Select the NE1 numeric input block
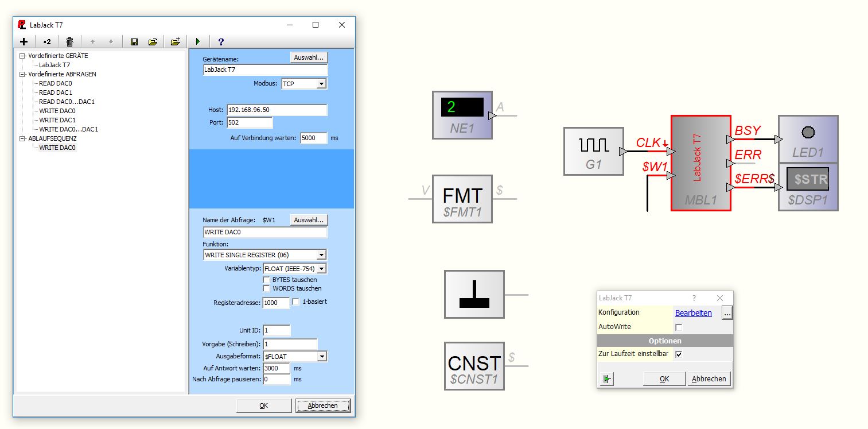 (462, 115)
